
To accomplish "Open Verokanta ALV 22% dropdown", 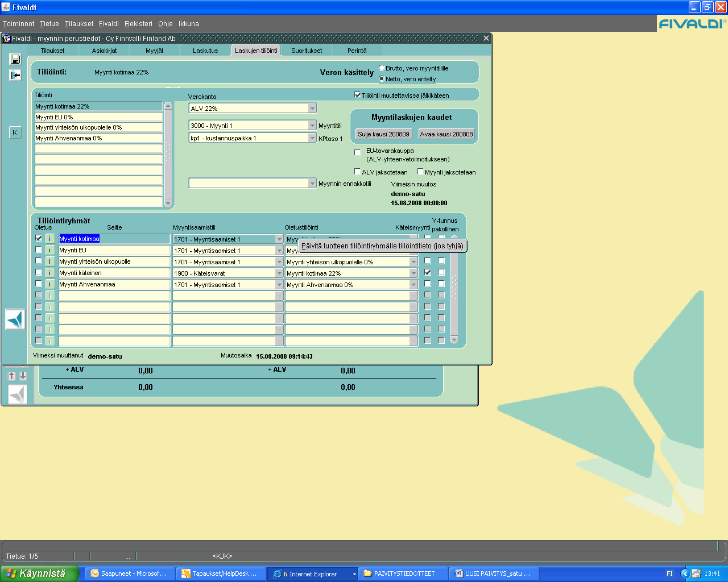I will click(312, 108).
